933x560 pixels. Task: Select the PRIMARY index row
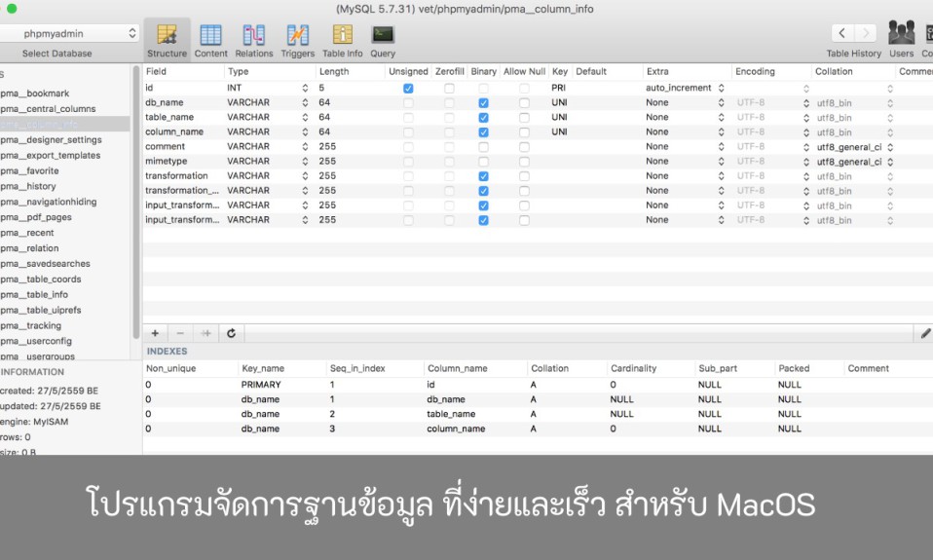tap(536, 385)
